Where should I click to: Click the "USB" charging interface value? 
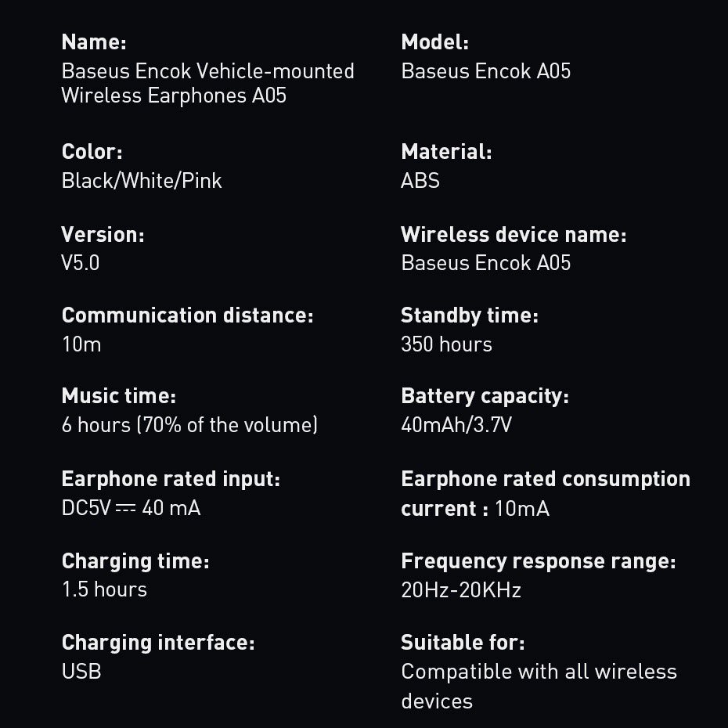(81, 672)
